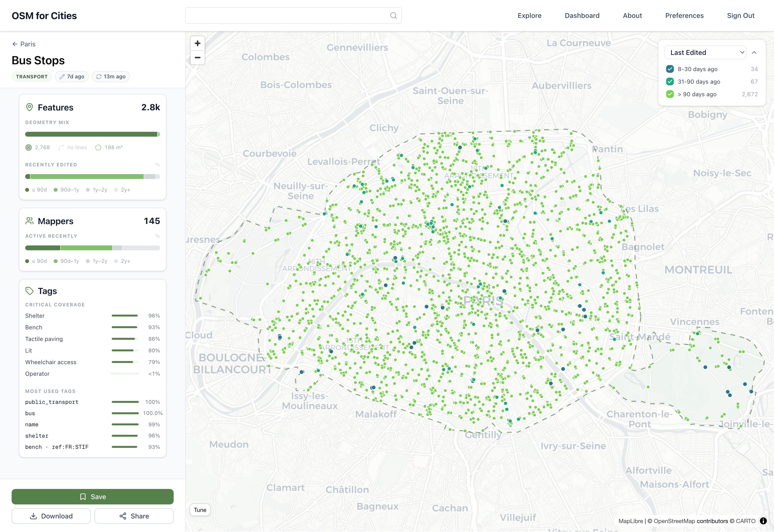The width and height of the screenshot is (774, 532).
Task: Disable the > 90 days ago checkbox
Action: (670, 94)
